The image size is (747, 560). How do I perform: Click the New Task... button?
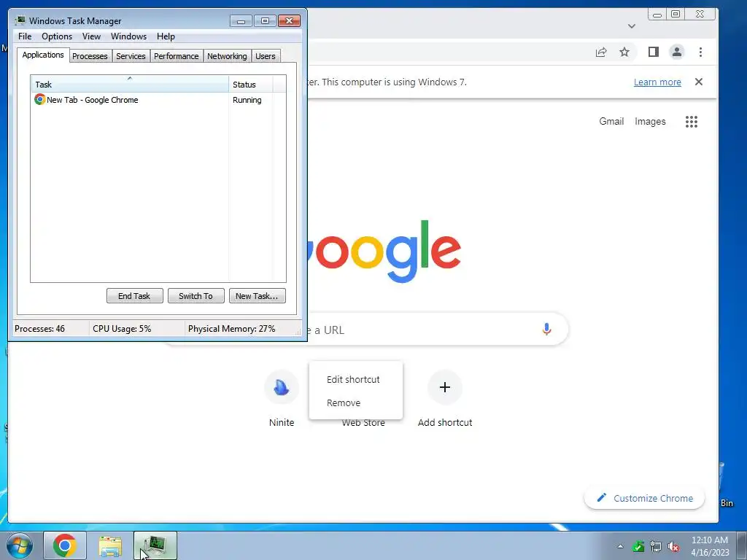(x=258, y=296)
